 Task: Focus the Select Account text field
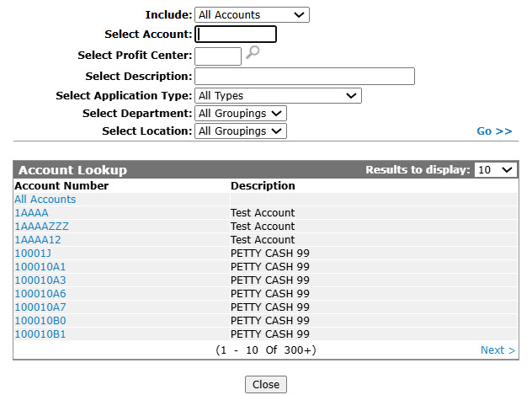pos(236,35)
